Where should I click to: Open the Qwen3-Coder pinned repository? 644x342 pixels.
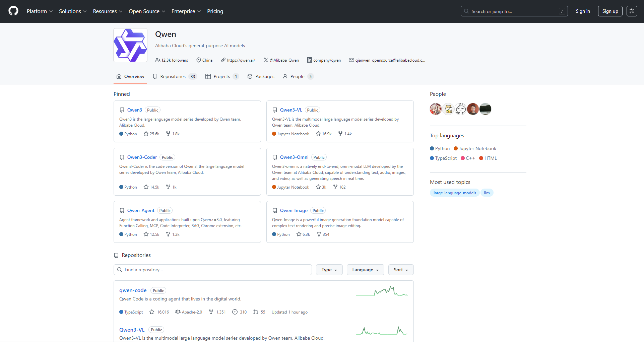click(142, 157)
